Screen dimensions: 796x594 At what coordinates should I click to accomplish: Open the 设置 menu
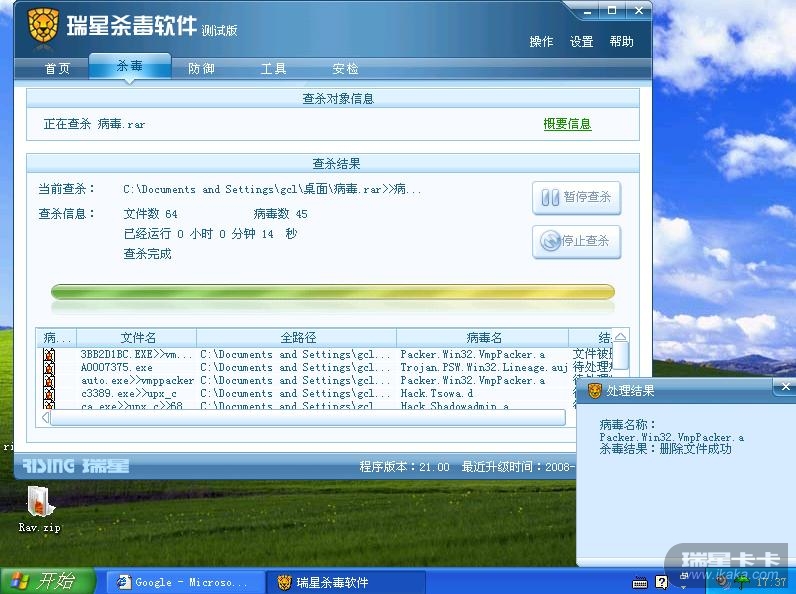(x=581, y=42)
